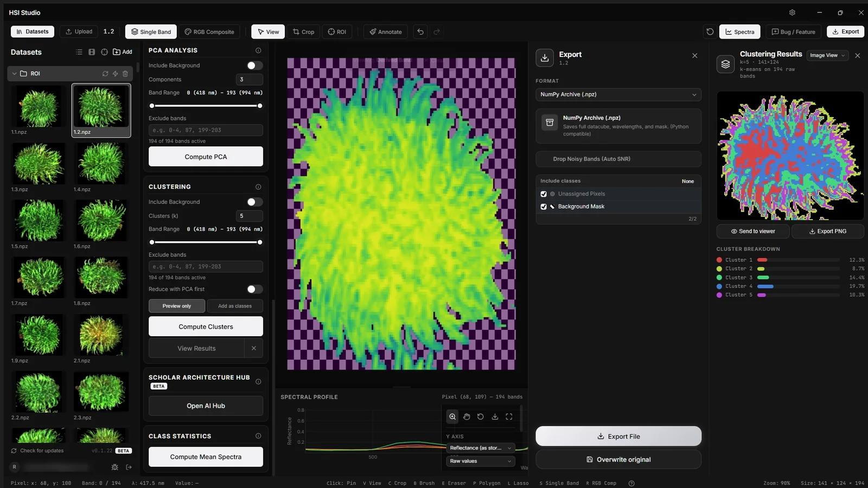The width and height of the screenshot is (868, 488).
Task: Click Export File button
Action: pos(618,436)
